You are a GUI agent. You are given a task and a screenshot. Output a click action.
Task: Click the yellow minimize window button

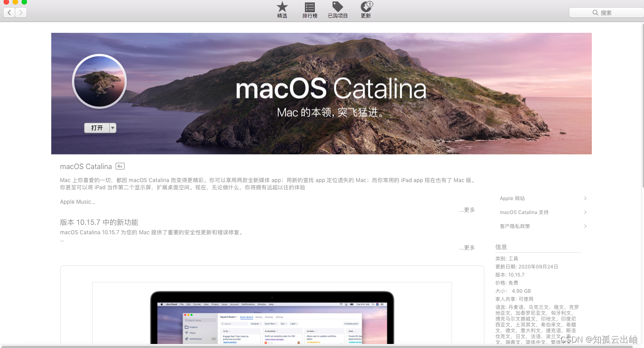tap(15, 2)
